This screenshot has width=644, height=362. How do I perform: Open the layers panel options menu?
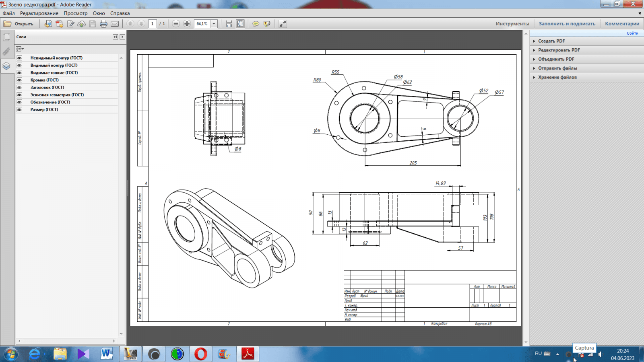coord(20,49)
